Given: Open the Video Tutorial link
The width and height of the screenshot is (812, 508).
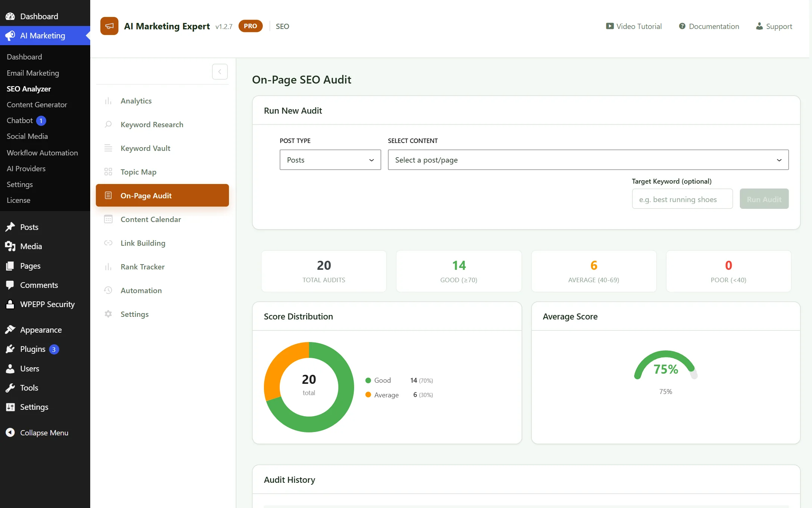Looking at the screenshot, I should coord(634,26).
